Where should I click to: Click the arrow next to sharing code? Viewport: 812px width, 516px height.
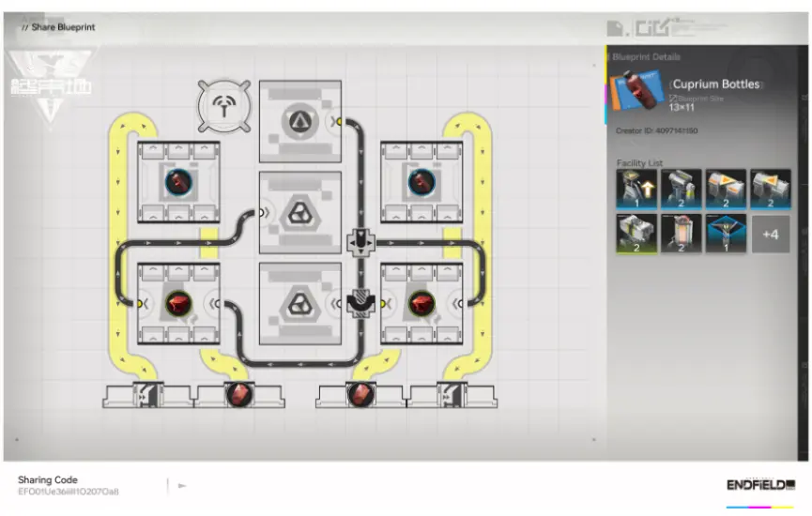182,486
